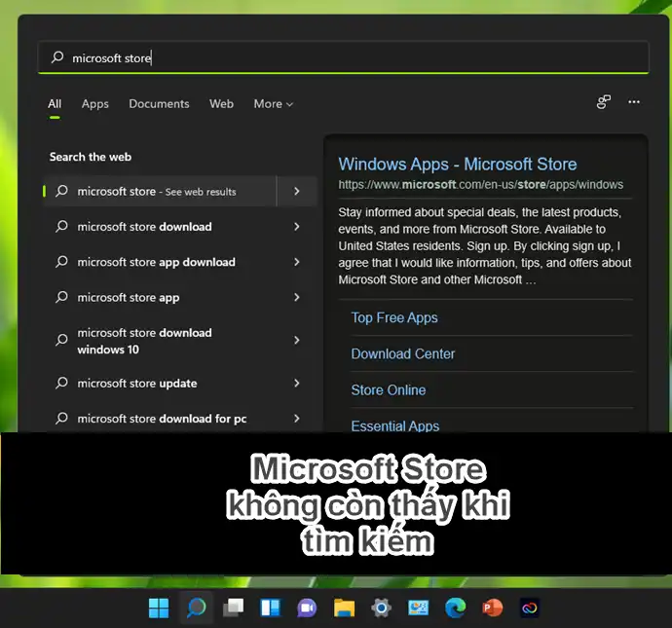This screenshot has height=628, width=672.
Task: Open the Download Center link
Action: pyautogui.click(x=403, y=353)
